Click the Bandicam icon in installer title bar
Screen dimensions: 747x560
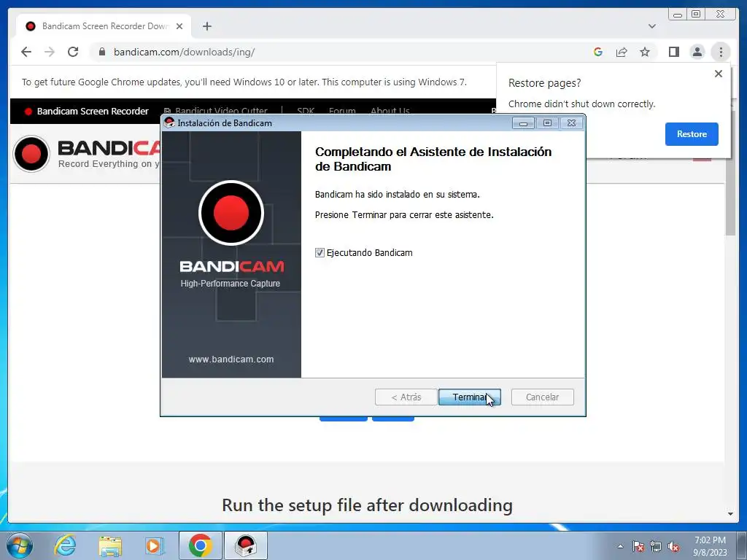169,122
